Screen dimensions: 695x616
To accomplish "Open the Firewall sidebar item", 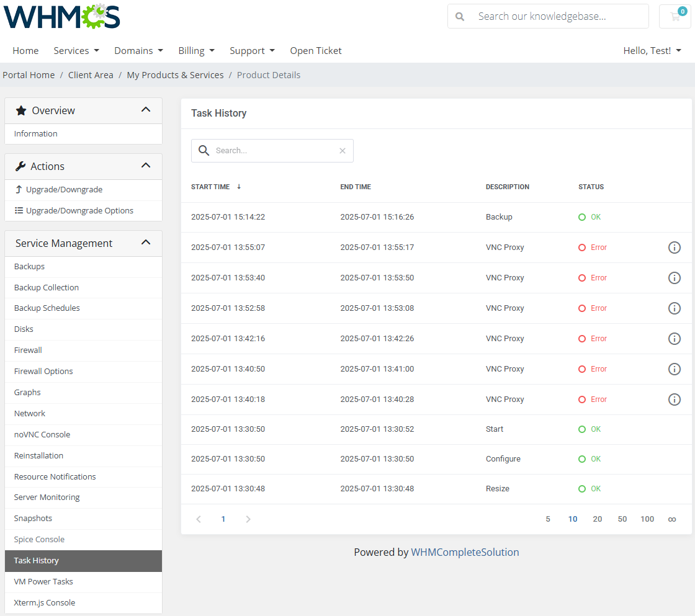I will pyautogui.click(x=83, y=350).
